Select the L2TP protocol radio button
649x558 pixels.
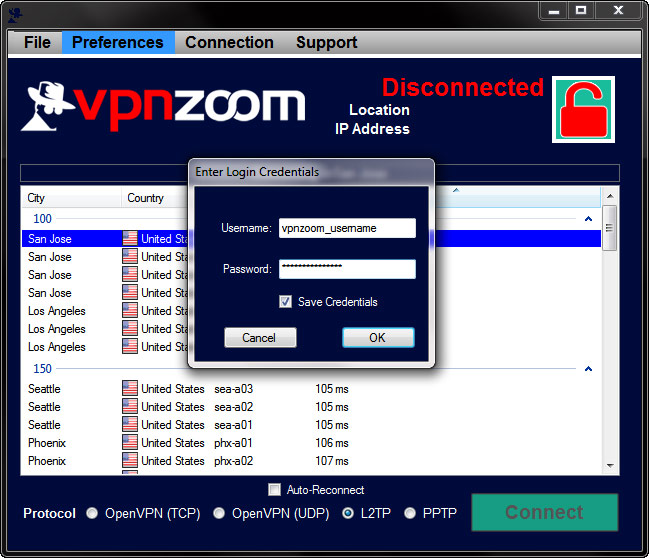tap(348, 513)
